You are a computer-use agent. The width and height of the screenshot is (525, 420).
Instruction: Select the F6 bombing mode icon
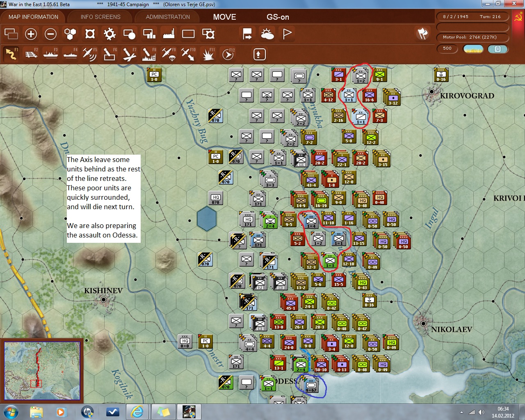pos(110,54)
